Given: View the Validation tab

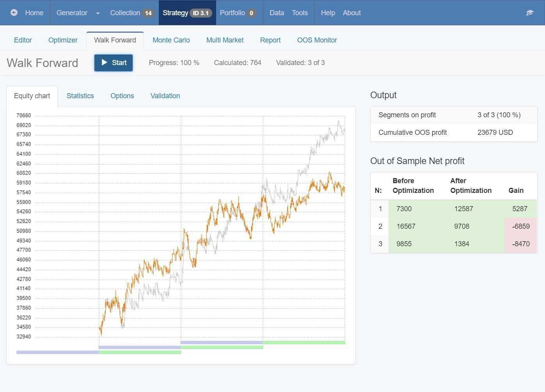Looking at the screenshot, I should [165, 96].
